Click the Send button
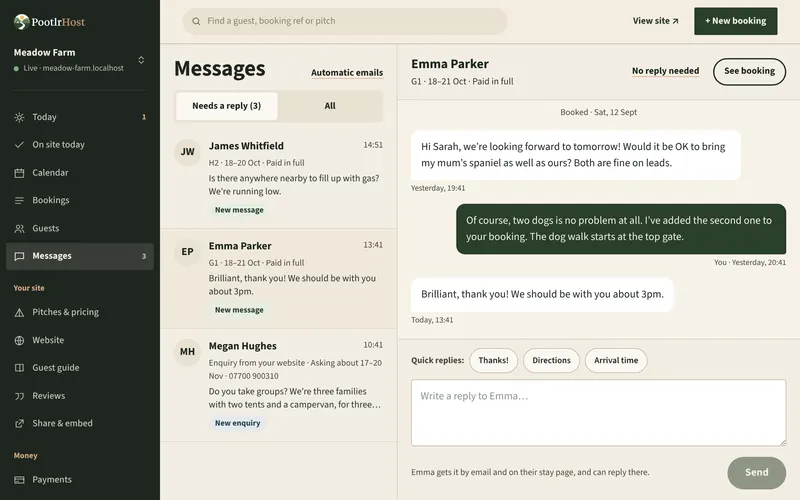Image resolution: width=800 pixels, height=500 pixels. (757, 473)
